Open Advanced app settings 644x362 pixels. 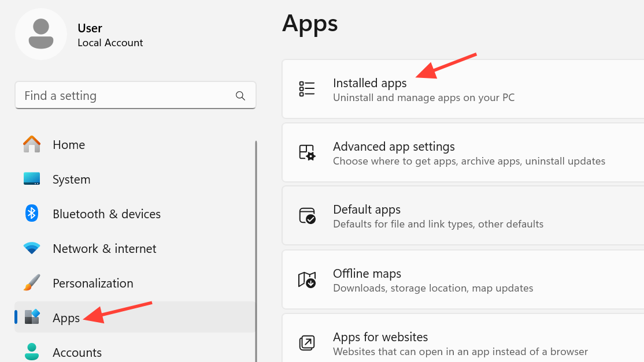click(463, 153)
